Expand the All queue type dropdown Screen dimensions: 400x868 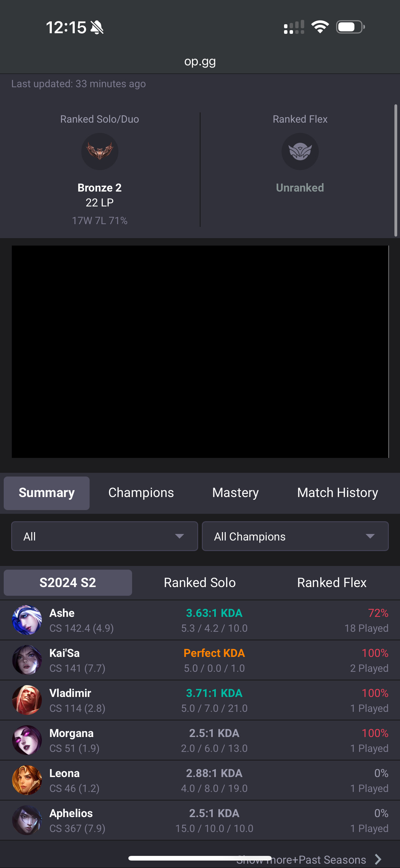[105, 536]
